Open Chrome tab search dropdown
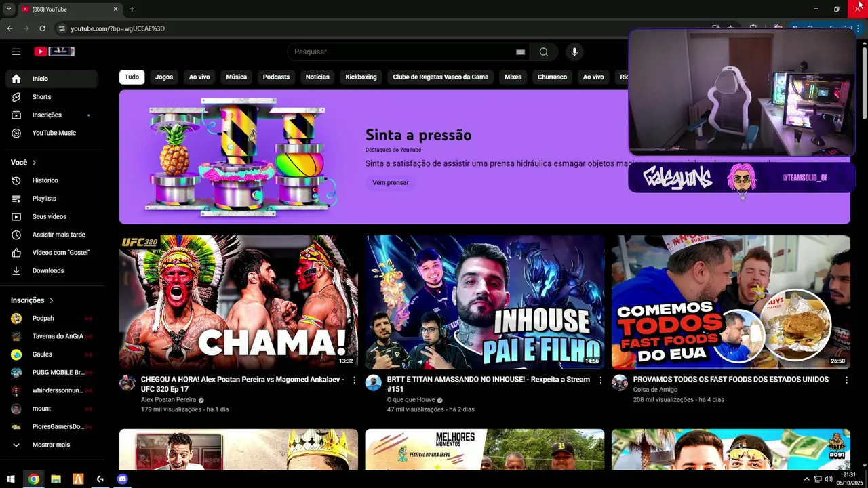Viewport: 868px width, 488px height. [x=9, y=9]
